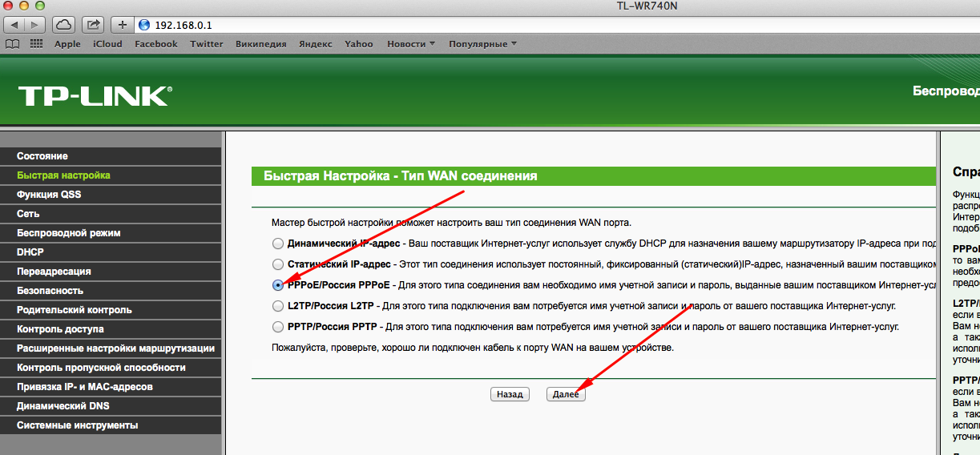This screenshot has width=980, height=455.
Task: Open Сеть menu item
Action: [x=111, y=213]
